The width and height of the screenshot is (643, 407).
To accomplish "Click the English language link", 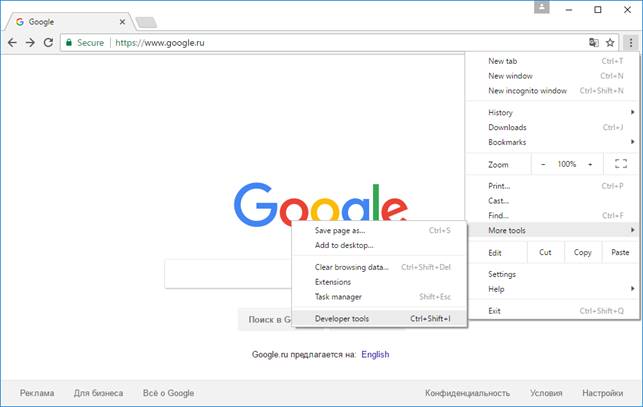I will point(375,354).
